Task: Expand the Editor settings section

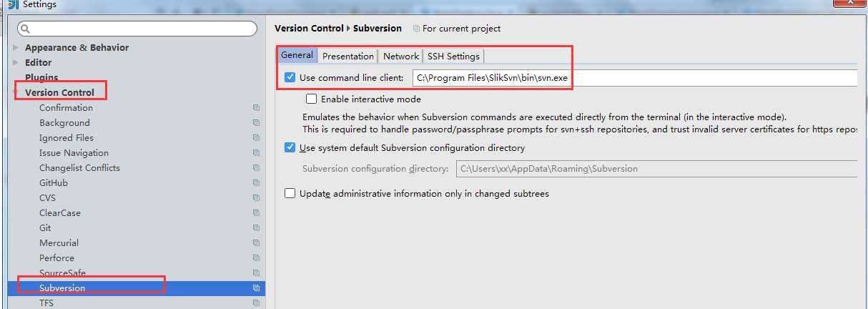Action: coord(16,63)
